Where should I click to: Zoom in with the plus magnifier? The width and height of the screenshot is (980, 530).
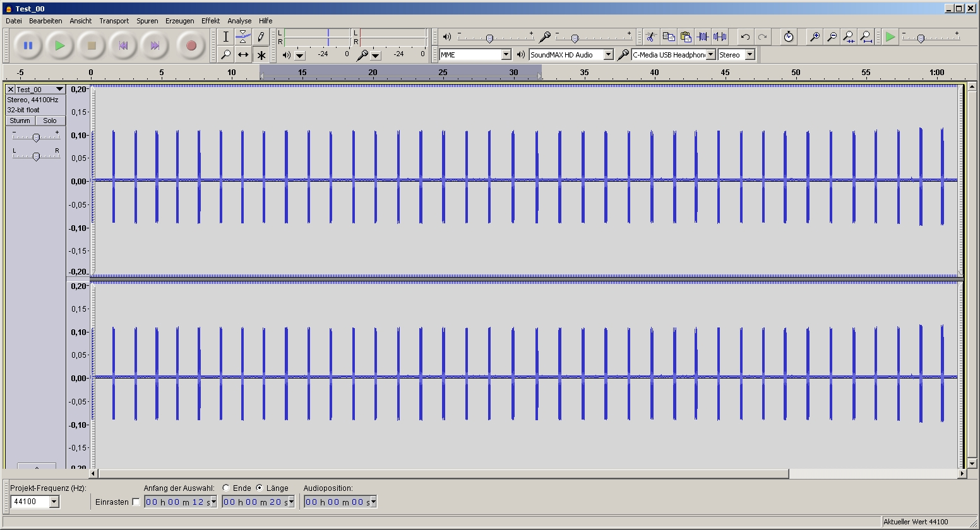(815, 37)
